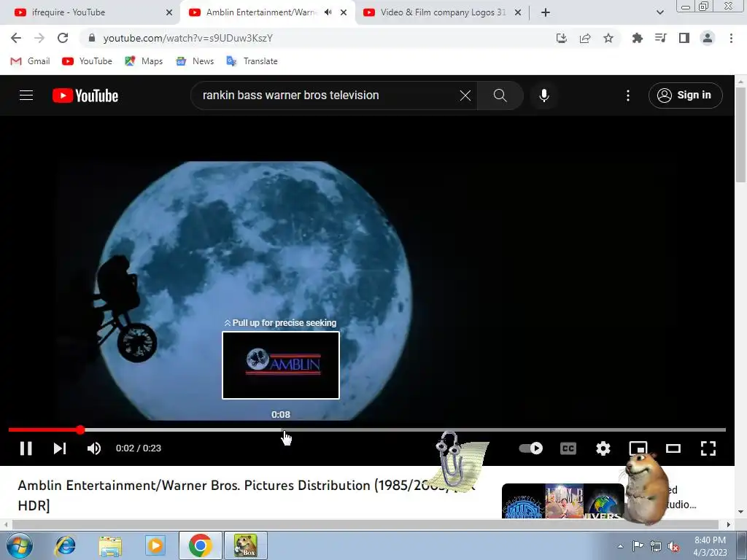Open the Extensions puzzle icon
747x560 pixels.
(637, 38)
